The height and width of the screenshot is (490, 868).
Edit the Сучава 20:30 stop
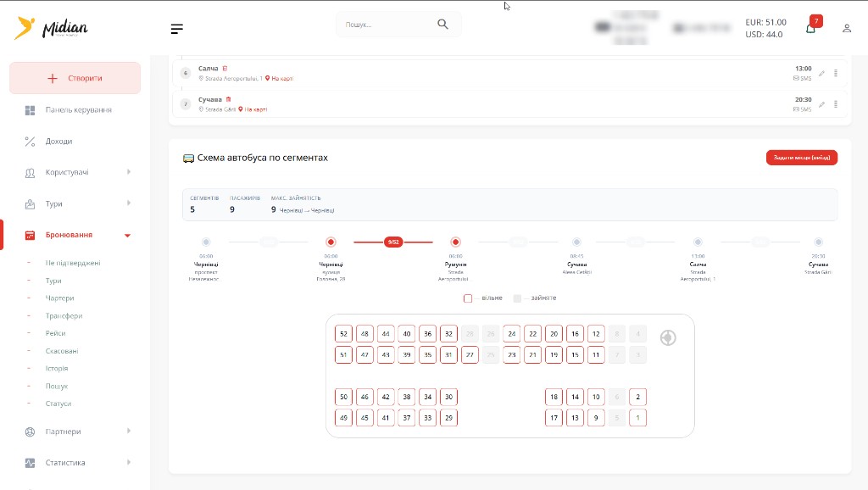821,104
